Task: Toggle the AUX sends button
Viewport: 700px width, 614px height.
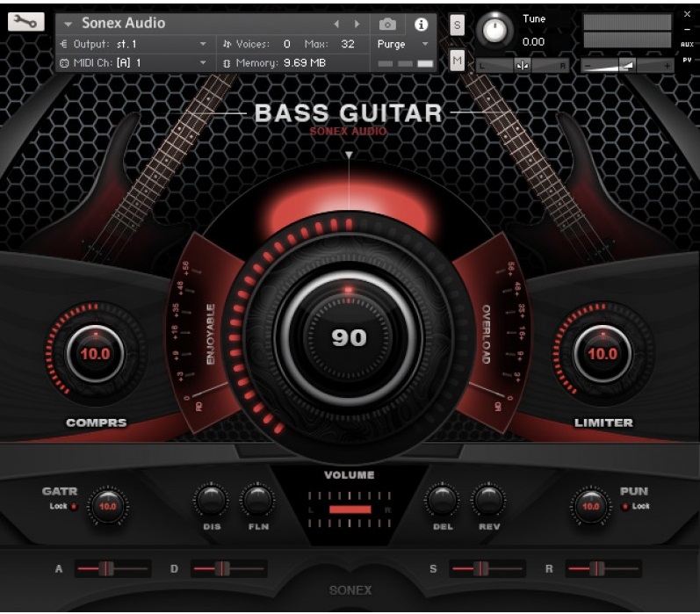Action: click(x=687, y=44)
